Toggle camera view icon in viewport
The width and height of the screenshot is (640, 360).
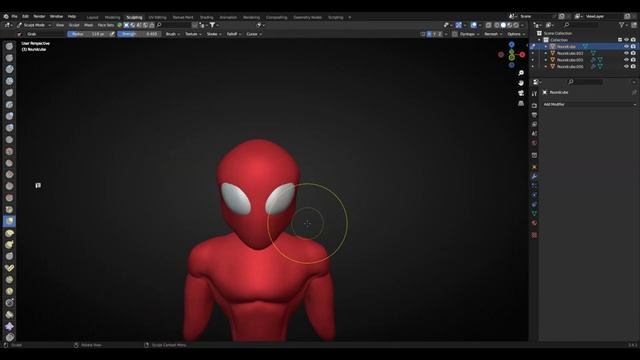pyautogui.click(x=521, y=93)
